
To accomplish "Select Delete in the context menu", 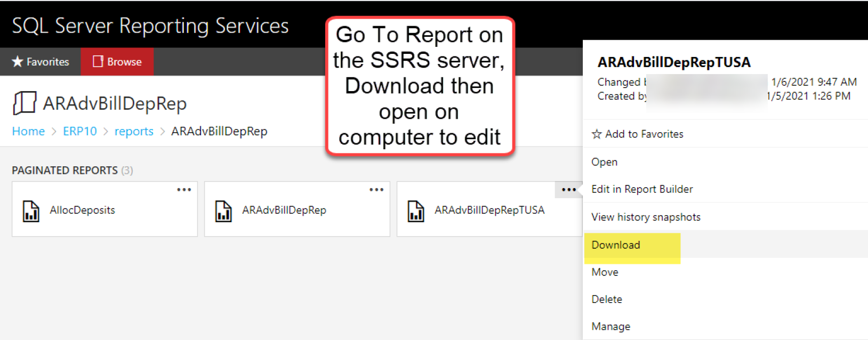I will click(x=725, y=299).
